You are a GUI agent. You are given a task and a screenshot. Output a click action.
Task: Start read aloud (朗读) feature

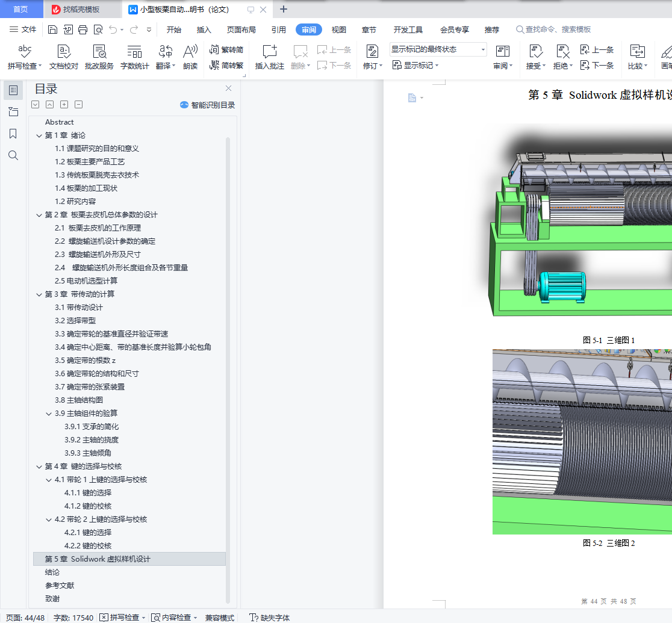click(x=190, y=52)
